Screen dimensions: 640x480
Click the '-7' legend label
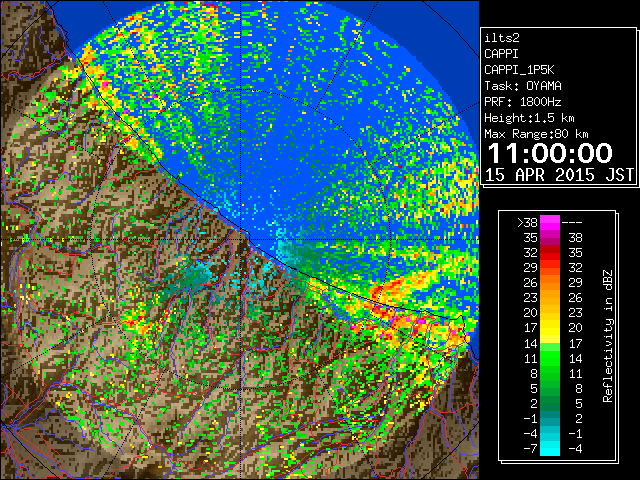click(530, 449)
